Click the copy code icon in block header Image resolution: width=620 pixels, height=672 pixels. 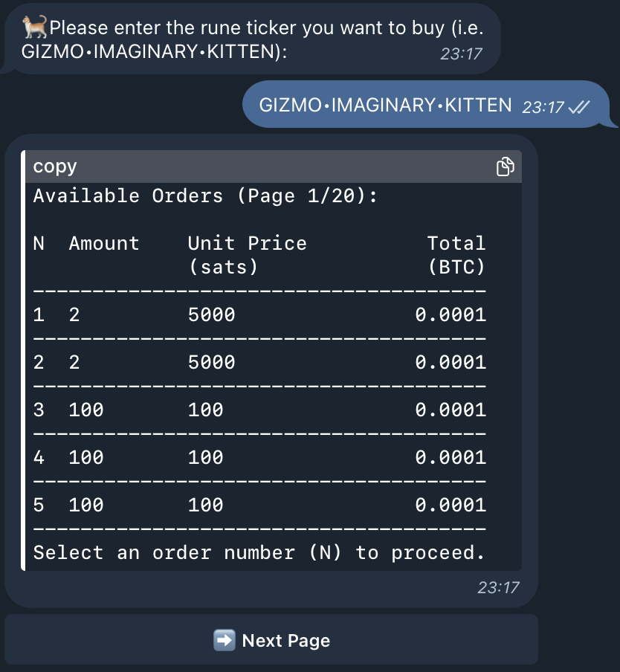coord(505,167)
